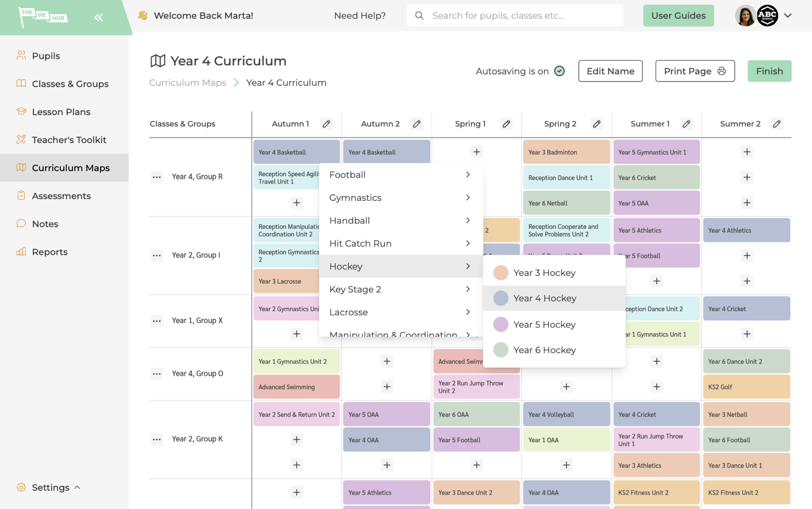Open Classes & Groups in sidebar
This screenshot has width=812, height=509.
[64, 84]
